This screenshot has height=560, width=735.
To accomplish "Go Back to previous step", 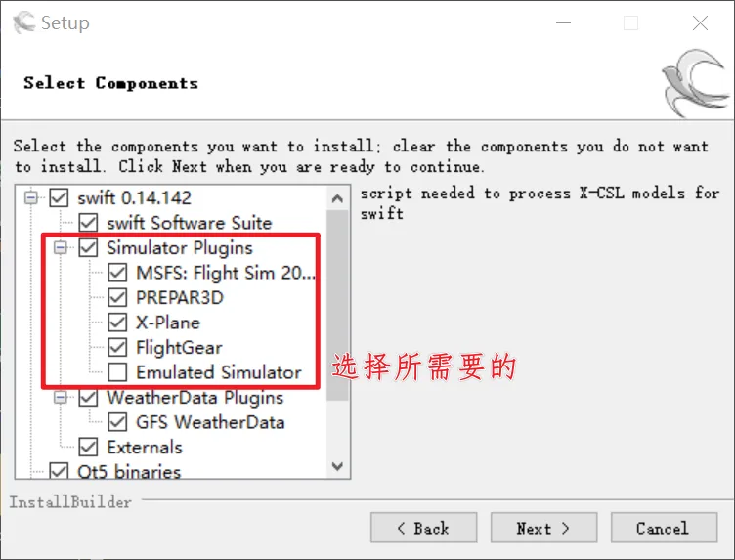I will coord(424,528).
